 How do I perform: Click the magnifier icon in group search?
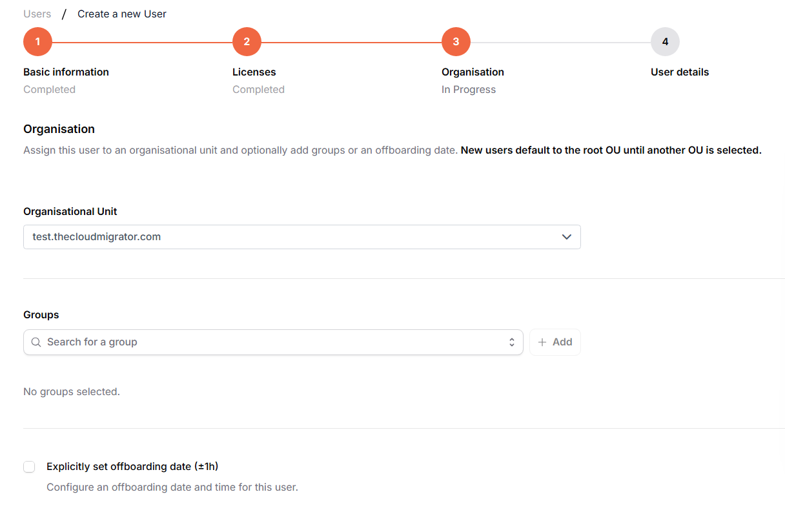36,342
